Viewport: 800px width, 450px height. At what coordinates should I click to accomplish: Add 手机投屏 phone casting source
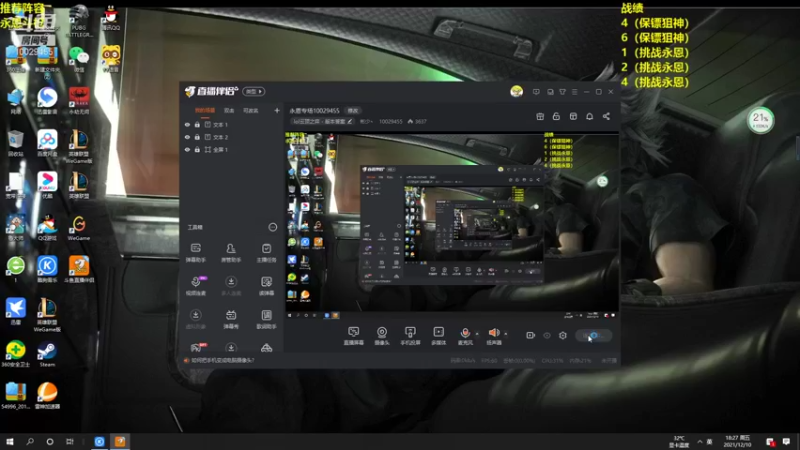coord(410,336)
